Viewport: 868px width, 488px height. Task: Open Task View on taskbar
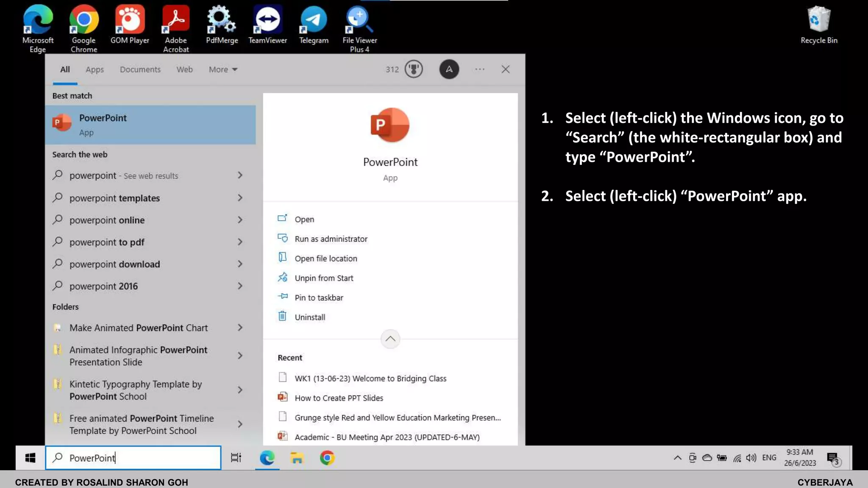236,458
